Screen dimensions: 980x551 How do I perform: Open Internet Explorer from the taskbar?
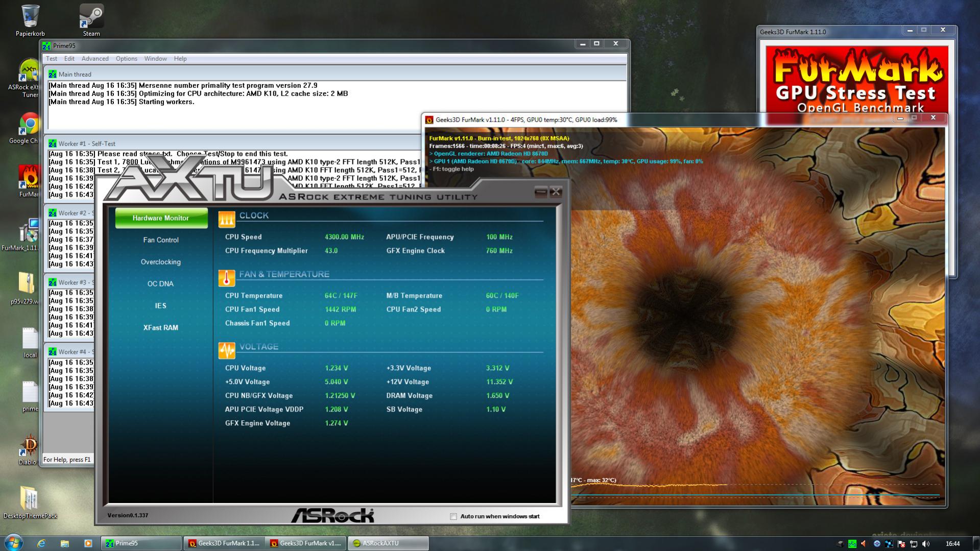click(41, 543)
